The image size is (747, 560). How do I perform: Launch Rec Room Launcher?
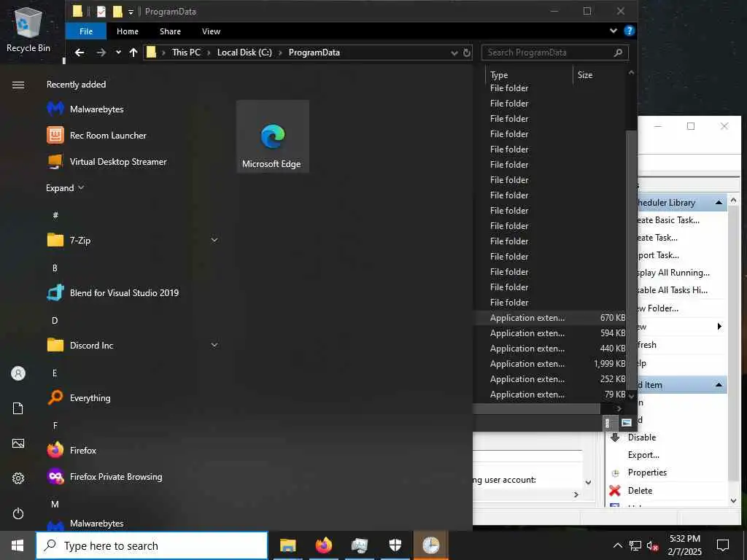click(x=109, y=135)
